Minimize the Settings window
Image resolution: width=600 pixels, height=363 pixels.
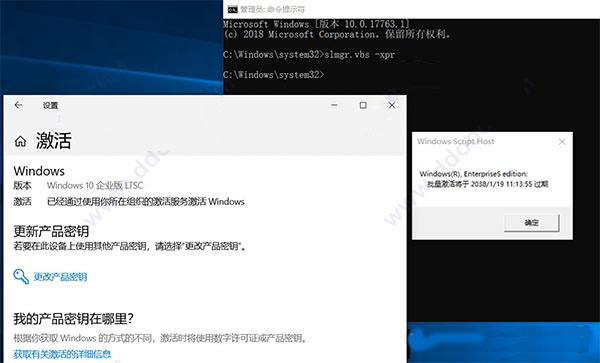(334, 105)
